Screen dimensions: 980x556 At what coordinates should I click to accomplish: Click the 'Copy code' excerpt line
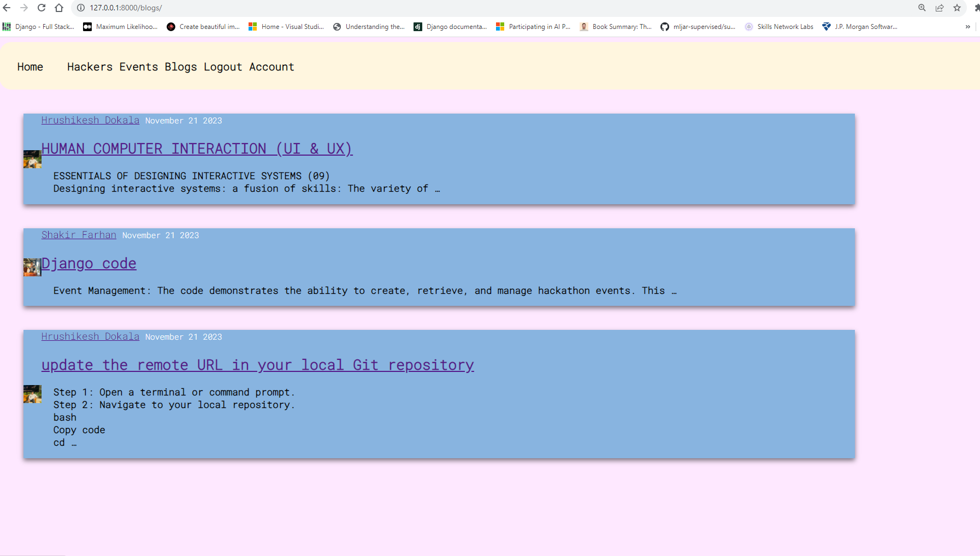[x=79, y=430]
